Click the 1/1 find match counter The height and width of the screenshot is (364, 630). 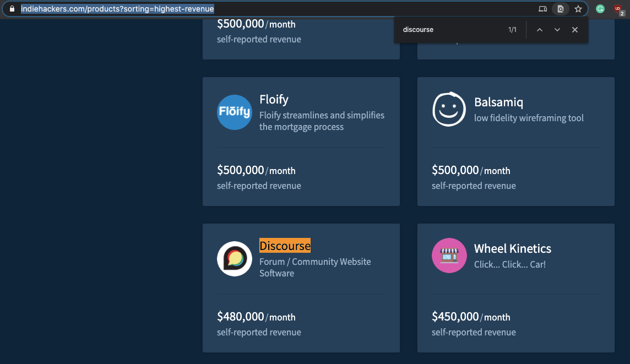(512, 30)
